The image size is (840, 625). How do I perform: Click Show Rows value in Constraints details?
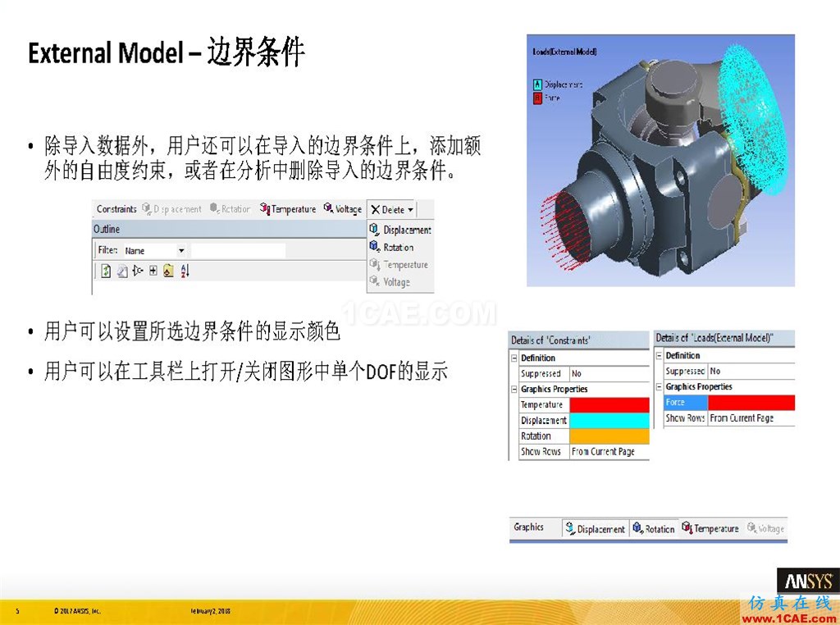609,451
